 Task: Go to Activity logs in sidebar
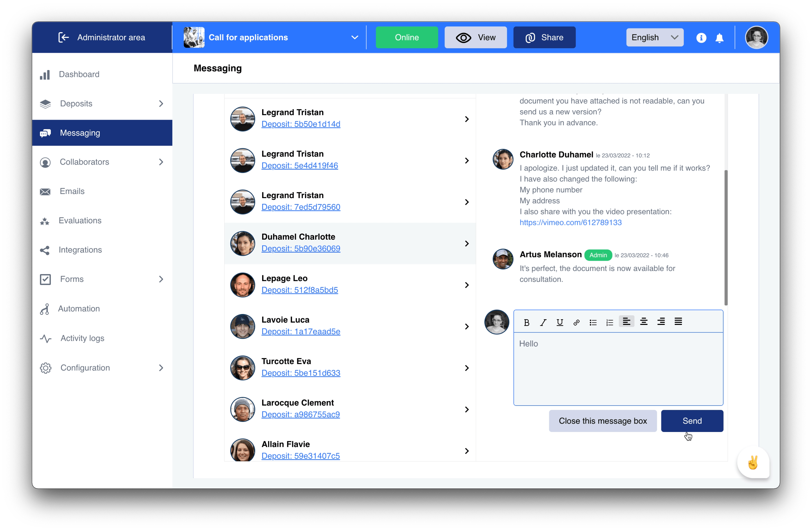tap(82, 338)
